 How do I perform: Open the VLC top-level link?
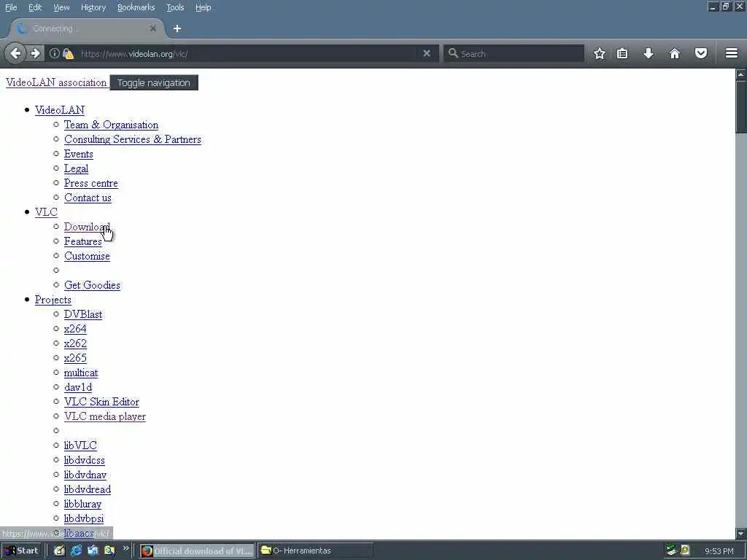pyautogui.click(x=46, y=212)
